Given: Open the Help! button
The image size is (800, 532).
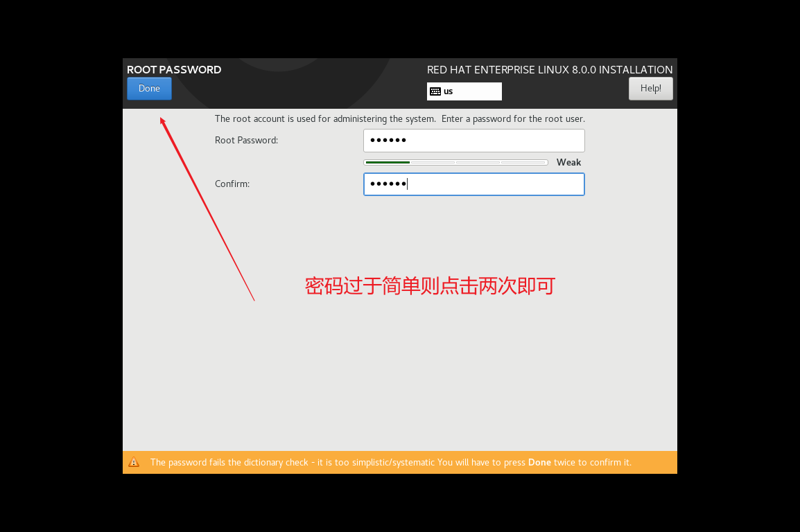Looking at the screenshot, I should tap(650, 89).
